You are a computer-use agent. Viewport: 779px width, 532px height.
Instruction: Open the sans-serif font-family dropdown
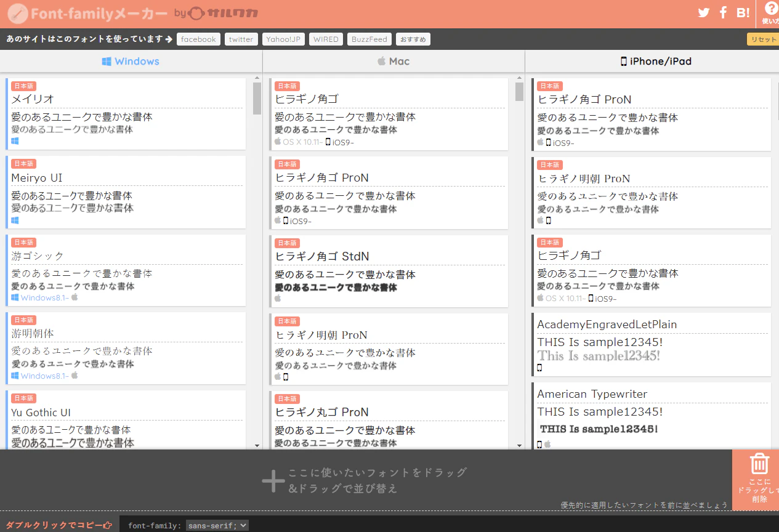pyautogui.click(x=217, y=525)
